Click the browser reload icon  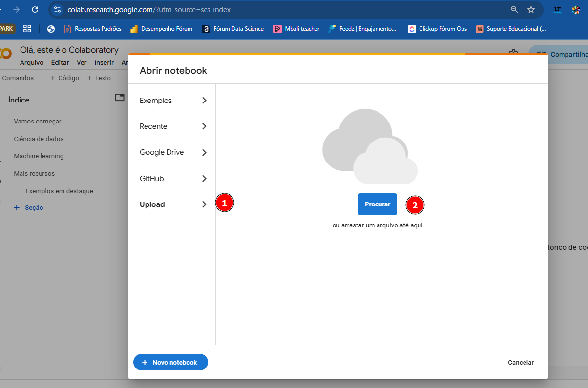pos(35,9)
